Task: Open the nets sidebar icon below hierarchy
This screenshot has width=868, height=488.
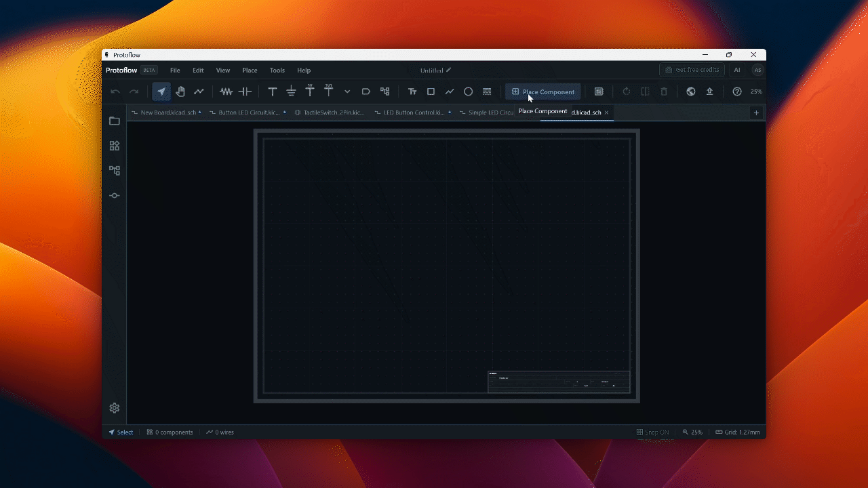Action: [x=115, y=196]
